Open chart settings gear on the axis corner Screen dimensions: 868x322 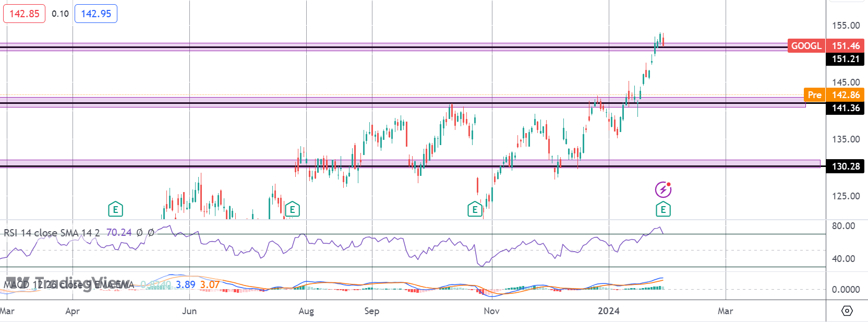click(x=847, y=311)
